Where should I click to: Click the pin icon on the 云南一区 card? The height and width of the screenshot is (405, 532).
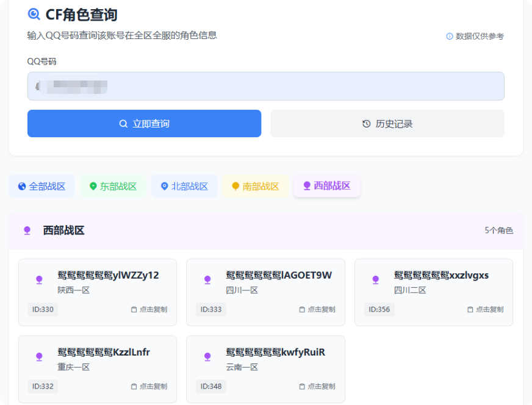pos(207,357)
